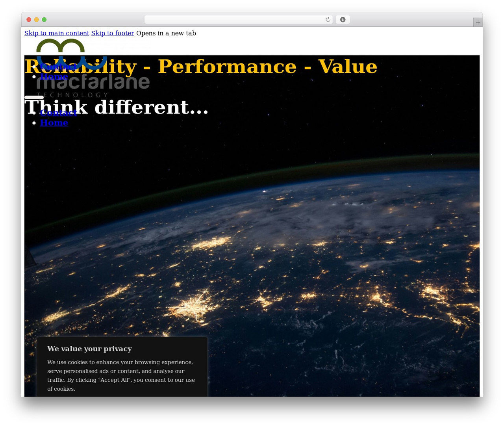Click the Think different... heading
Viewport: 504px width, 427px height.
tap(117, 107)
